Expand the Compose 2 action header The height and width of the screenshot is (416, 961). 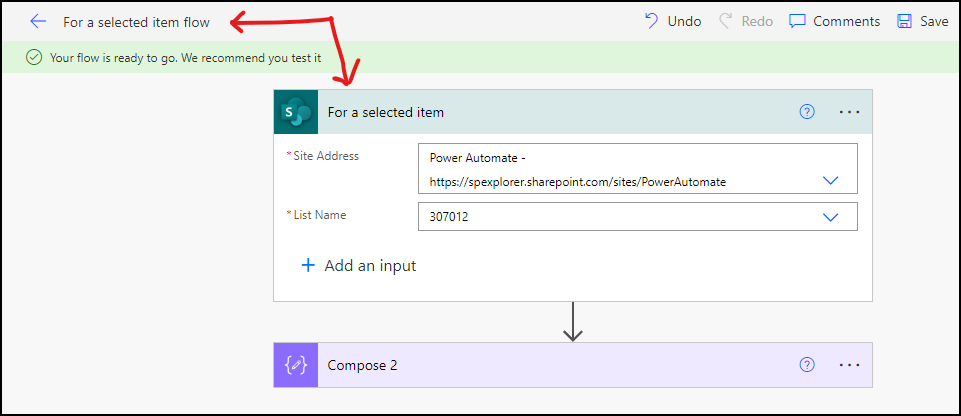coord(573,365)
